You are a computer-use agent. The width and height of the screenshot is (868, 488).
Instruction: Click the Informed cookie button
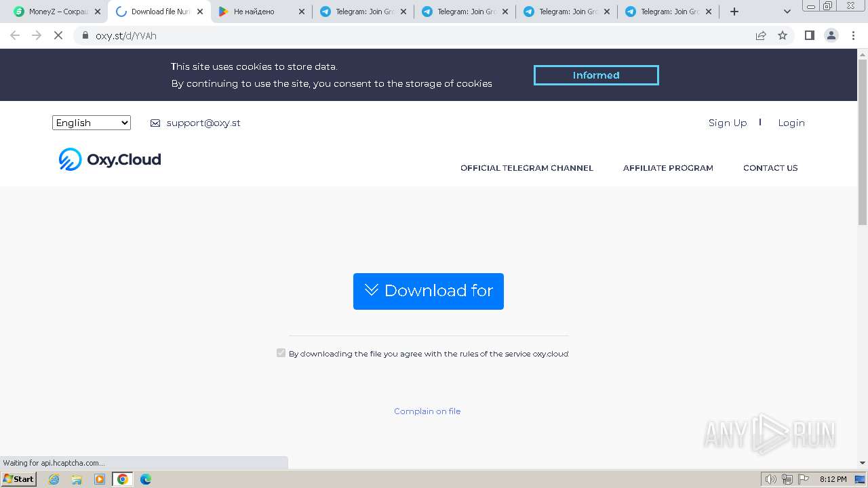tap(596, 75)
